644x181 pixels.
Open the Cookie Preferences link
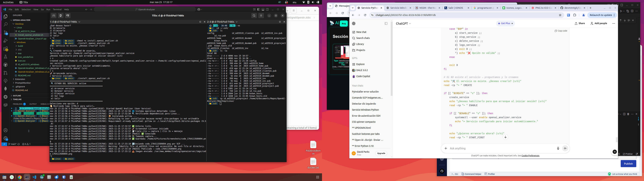(x=530, y=156)
